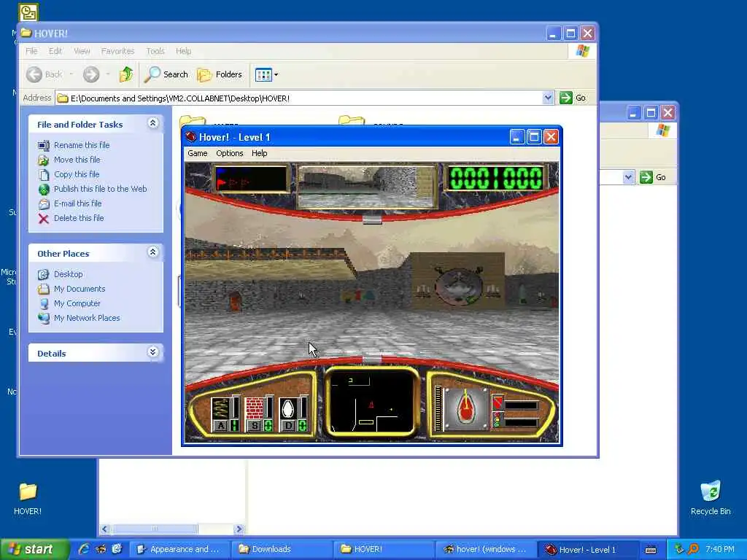Launch Internet Explorer from quick launch
Viewport: 747px width, 560px height.
pos(83,549)
